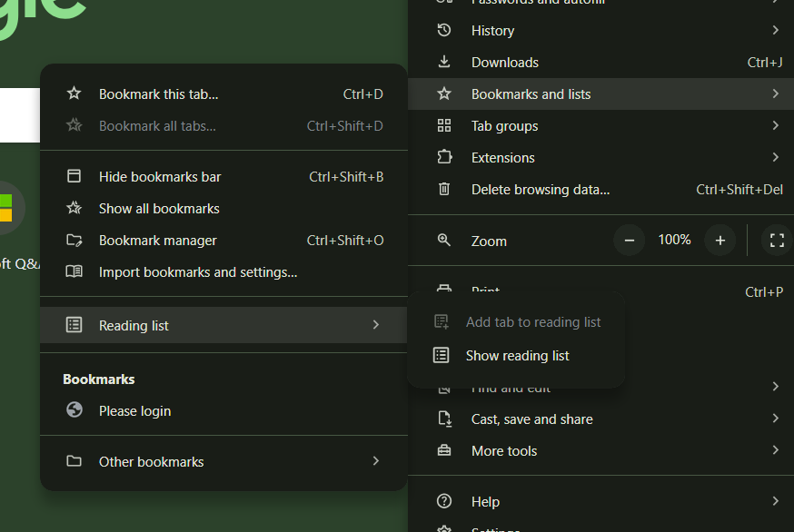Click the Show reading list icon
Image resolution: width=794 pixels, height=532 pixels.
point(441,355)
